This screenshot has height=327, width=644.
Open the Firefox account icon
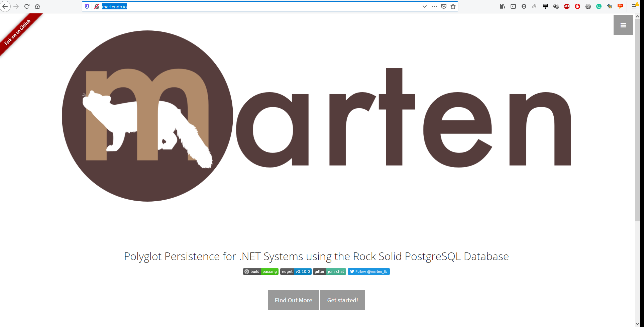524,6
